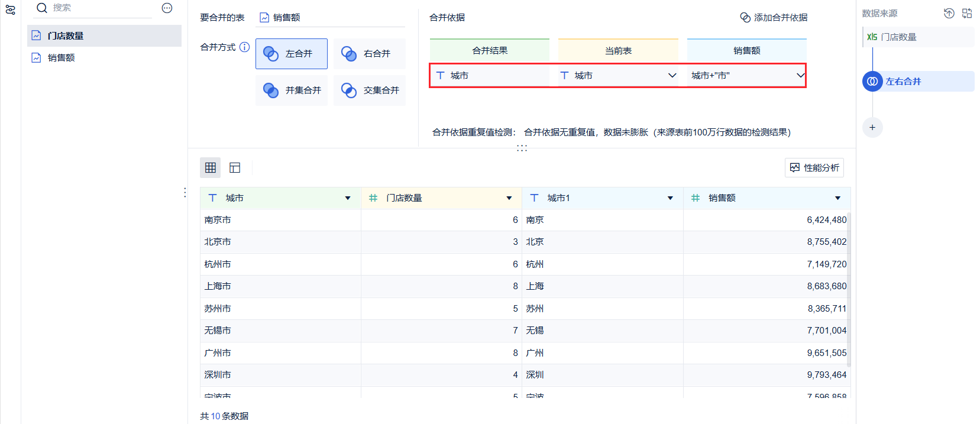Open the 城市1 column header dropdown arrow

click(670, 198)
